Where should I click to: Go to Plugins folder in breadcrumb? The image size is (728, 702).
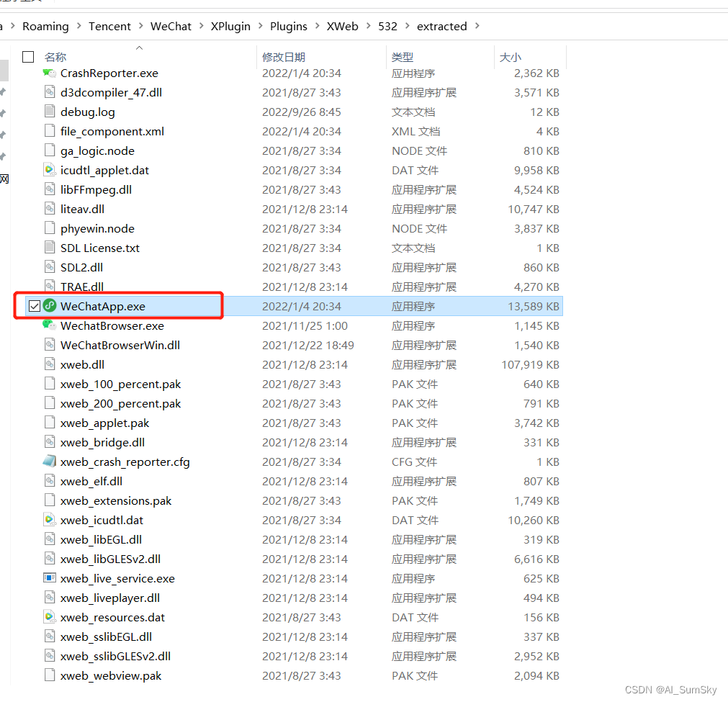click(289, 27)
